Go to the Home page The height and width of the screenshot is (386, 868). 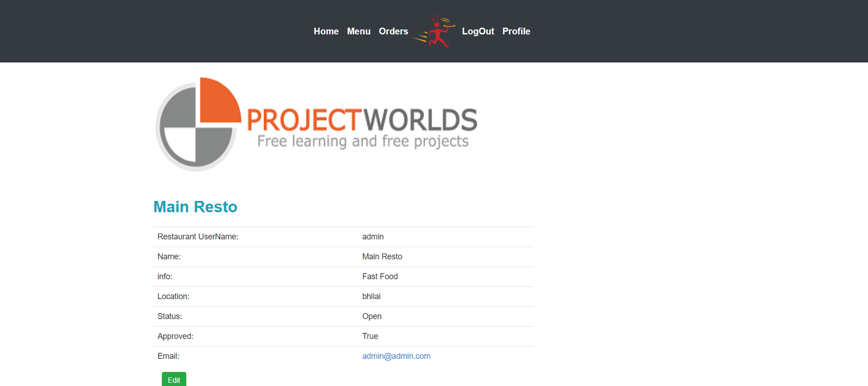point(325,31)
